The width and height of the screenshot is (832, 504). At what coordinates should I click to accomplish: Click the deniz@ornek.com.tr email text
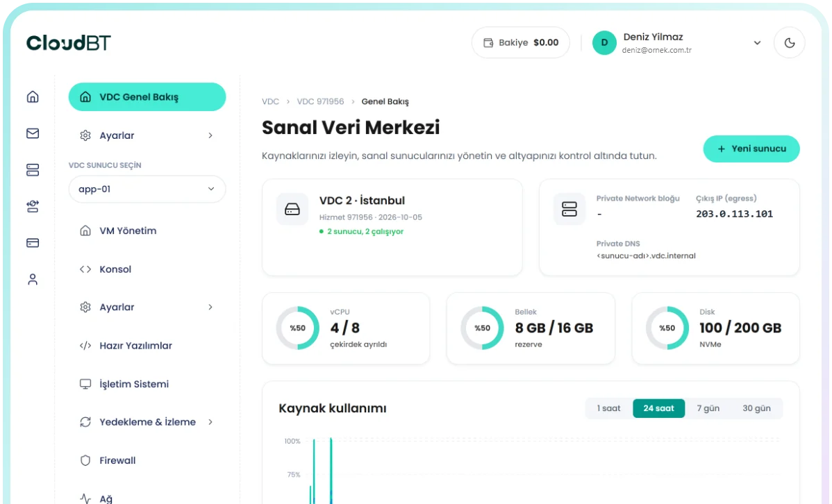tap(657, 51)
